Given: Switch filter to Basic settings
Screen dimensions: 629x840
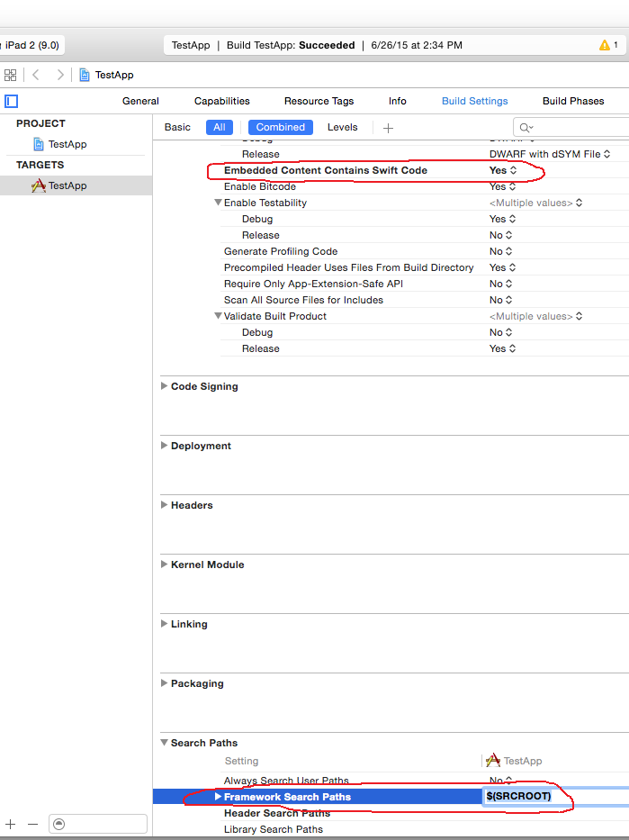Looking at the screenshot, I should point(177,128).
